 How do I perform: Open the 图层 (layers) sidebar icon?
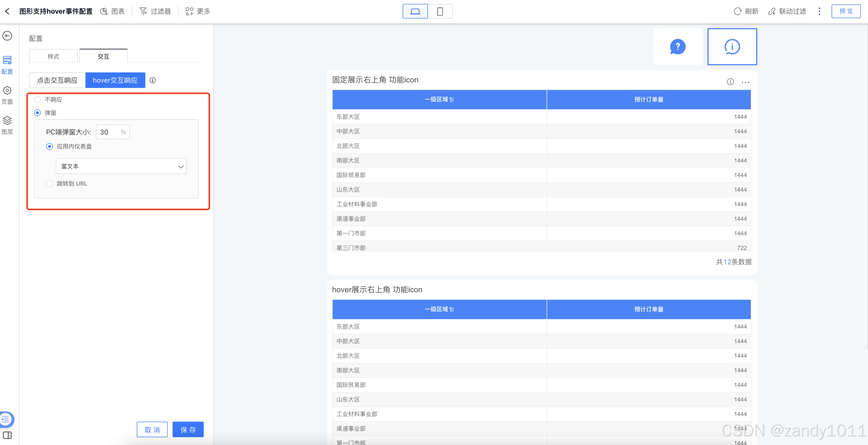coord(7,121)
